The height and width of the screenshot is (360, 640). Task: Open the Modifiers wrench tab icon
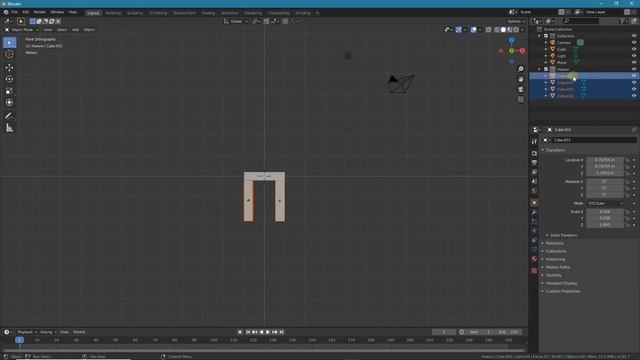(x=534, y=212)
